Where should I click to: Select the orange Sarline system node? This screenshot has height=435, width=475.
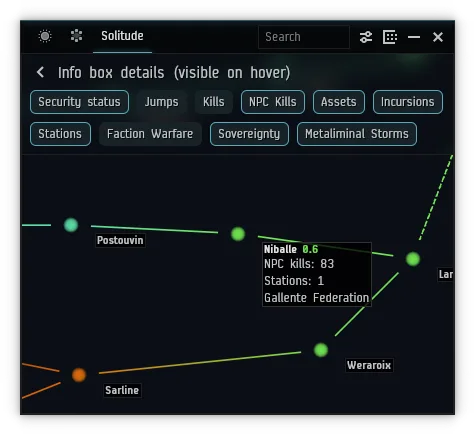point(79,375)
